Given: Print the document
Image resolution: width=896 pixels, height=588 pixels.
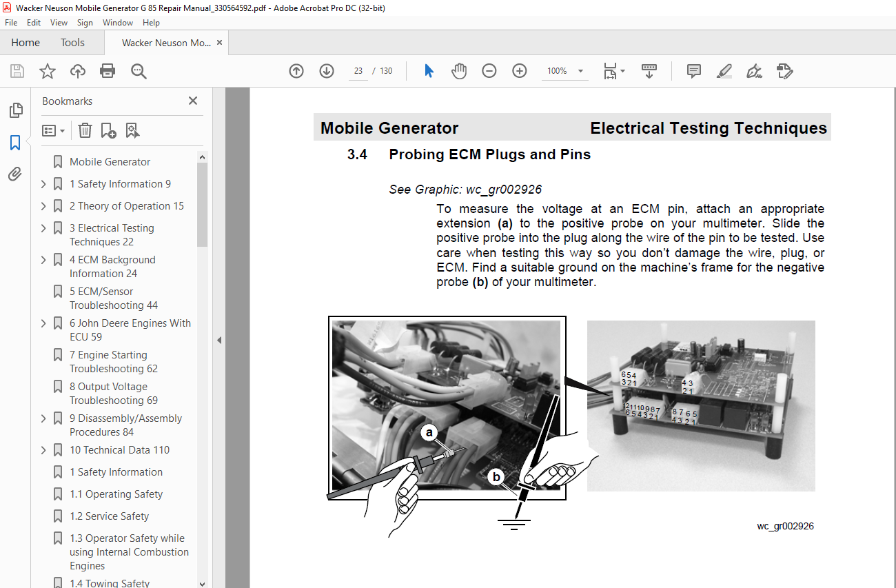Looking at the screenshot, I should 108,71.
